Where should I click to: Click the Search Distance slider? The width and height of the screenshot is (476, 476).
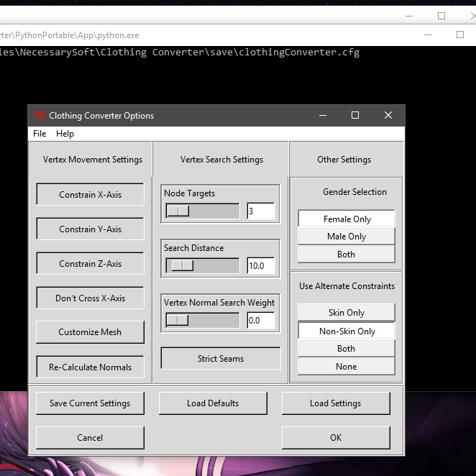(202, 265)
